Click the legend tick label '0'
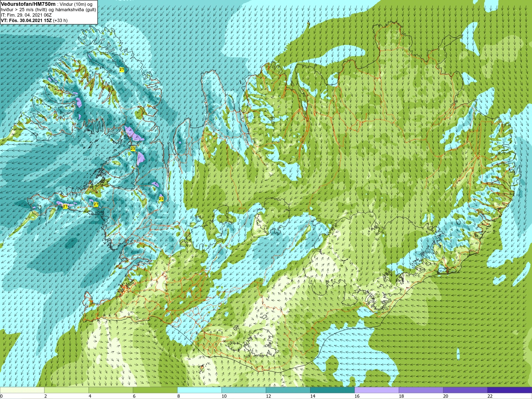532x399 pixels. 1,396
